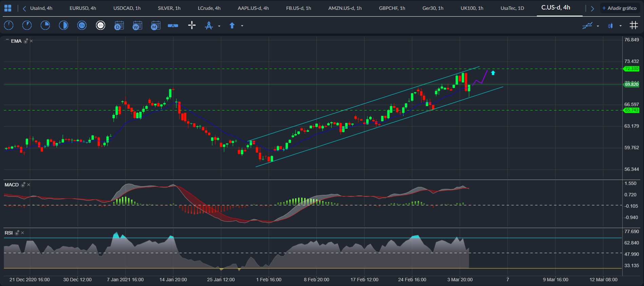
Task: Switch to monthly calendar timeframe
Action: point(156,25)
